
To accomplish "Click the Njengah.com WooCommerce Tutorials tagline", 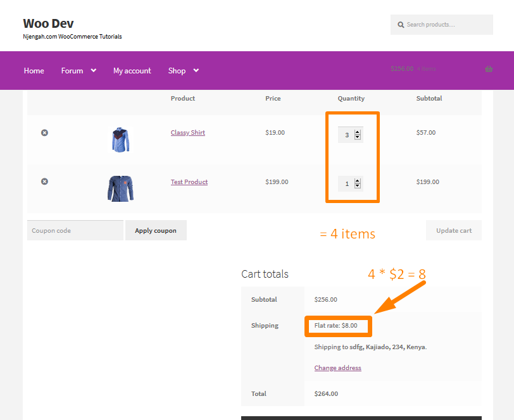I will [x=72, y=36].
